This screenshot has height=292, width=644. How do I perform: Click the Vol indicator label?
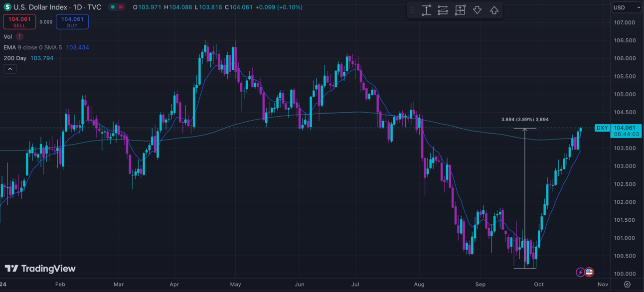pos(8,36)
